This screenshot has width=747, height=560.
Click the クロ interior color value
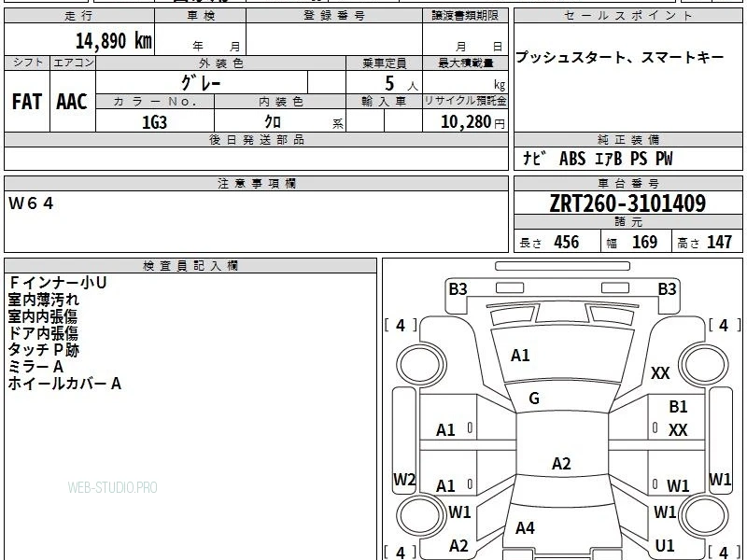point(273,122)
